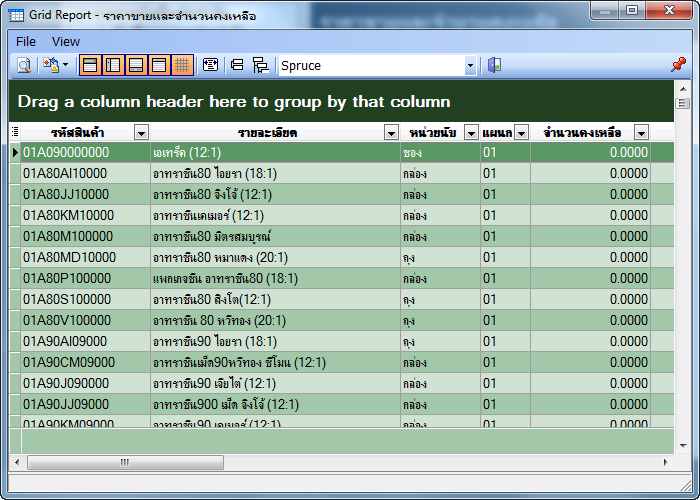Click the collapse all groups icon
This screenshot has height=500, width=700.
tap(237, 65)
